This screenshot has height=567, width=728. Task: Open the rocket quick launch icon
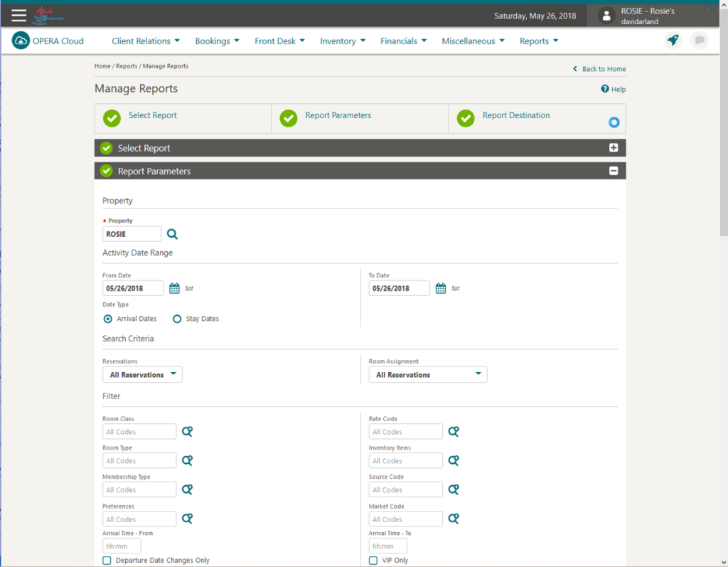pos(673,41)
